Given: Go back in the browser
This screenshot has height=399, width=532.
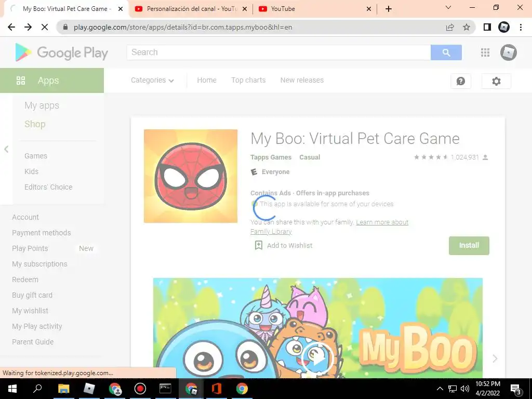Looking at the screenshot, I should [x=11, y=27].
